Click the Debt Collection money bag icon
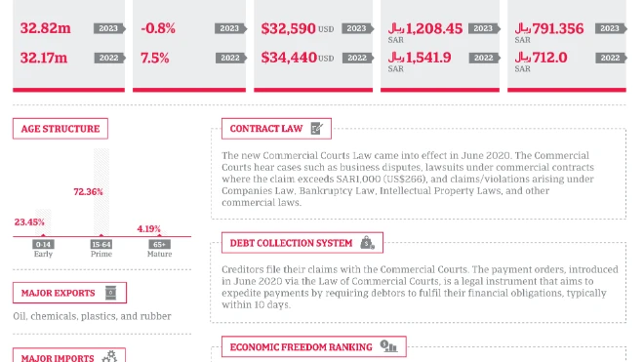 pos(367,243)
